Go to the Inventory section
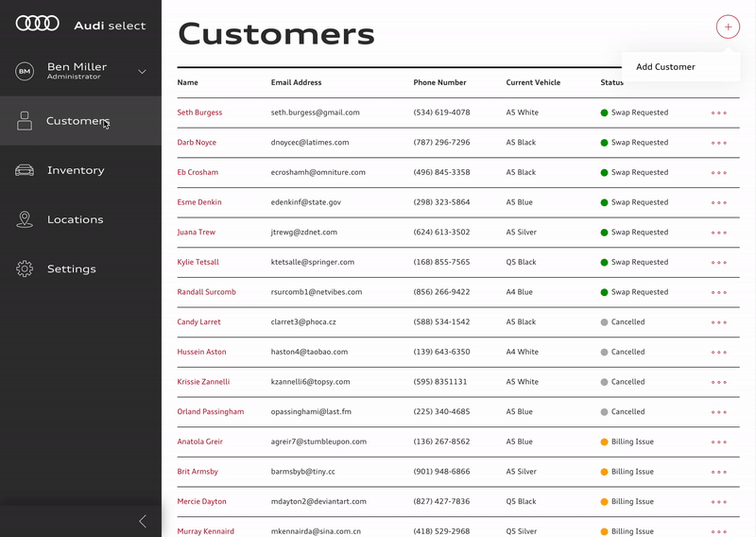 (76, 170)
